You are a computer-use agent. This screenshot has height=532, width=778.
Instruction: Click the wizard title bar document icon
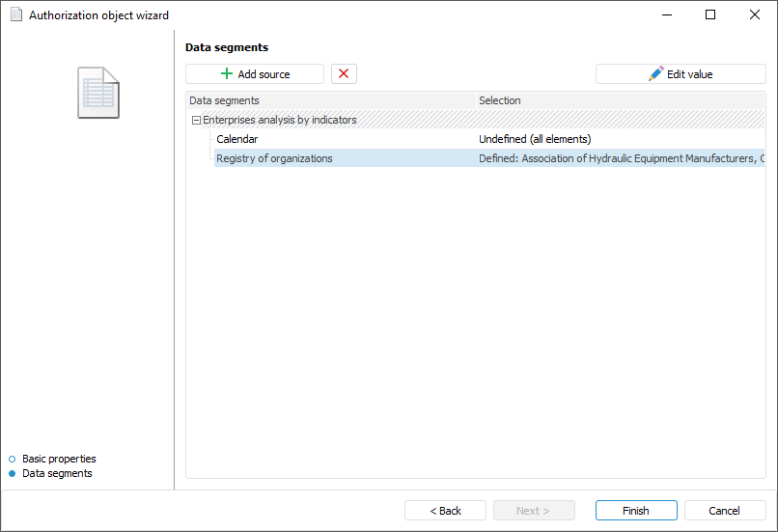(x=16, y=15)
